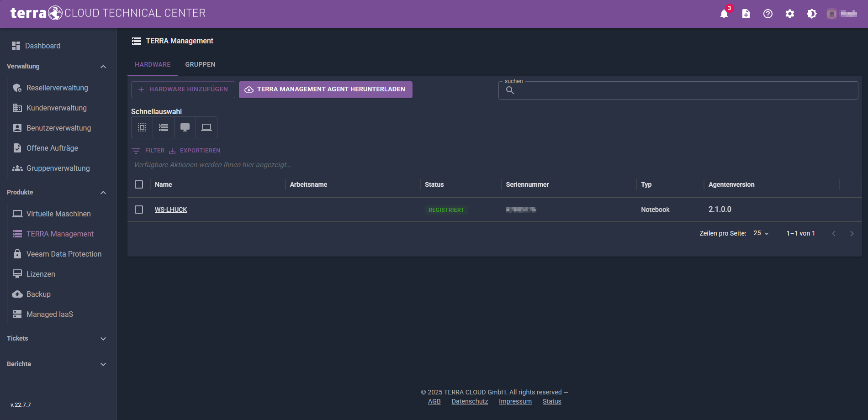Click version label v.22.7.7
This screenshot has height=420, width=868.
pos(21,405)
